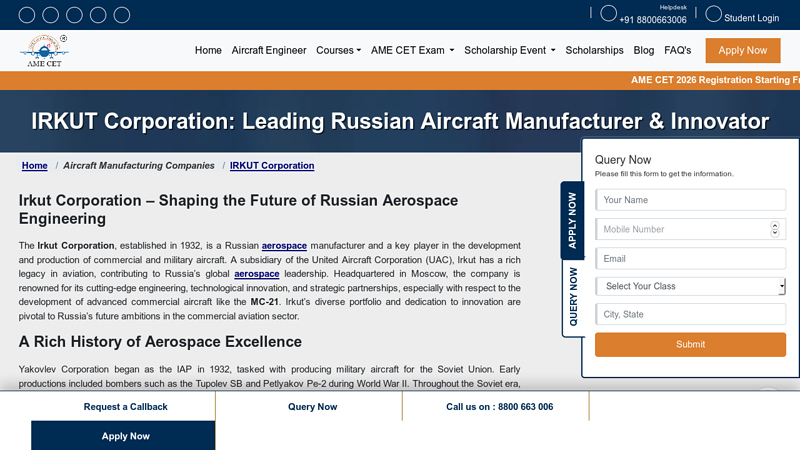Click the 'Query Now' form heading

[623, 160]
